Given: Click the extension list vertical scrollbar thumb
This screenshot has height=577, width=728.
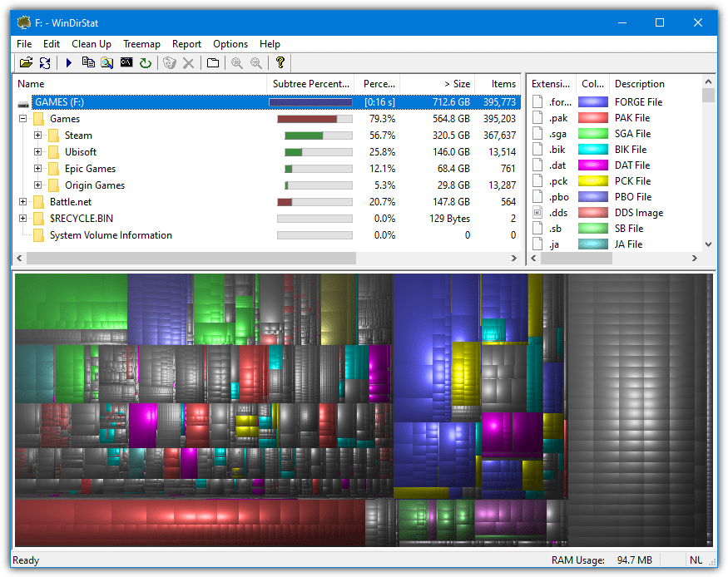Looking at the screenshot, I should coord(708,95).
